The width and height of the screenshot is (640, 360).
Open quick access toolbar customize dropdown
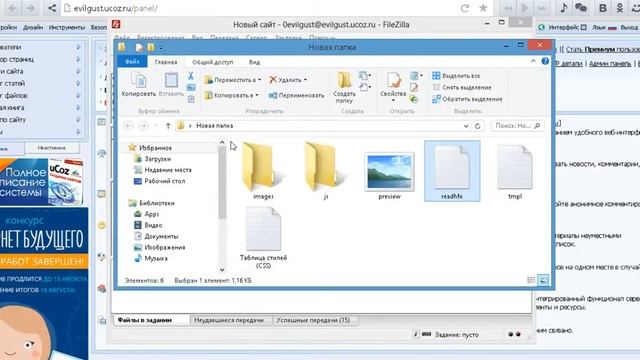coord(160,48)
